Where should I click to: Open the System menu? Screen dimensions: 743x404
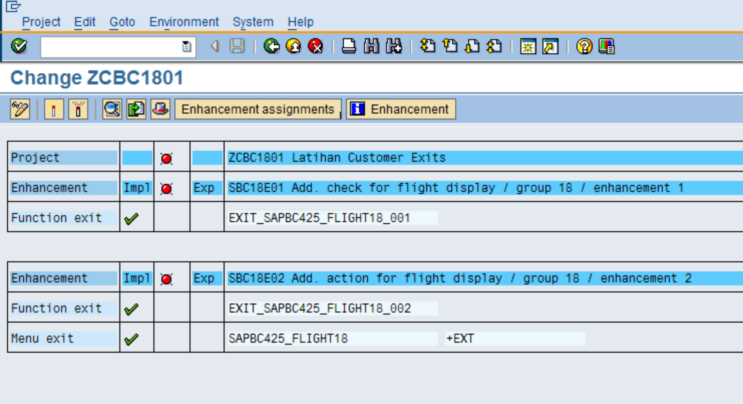click(253, 22)
